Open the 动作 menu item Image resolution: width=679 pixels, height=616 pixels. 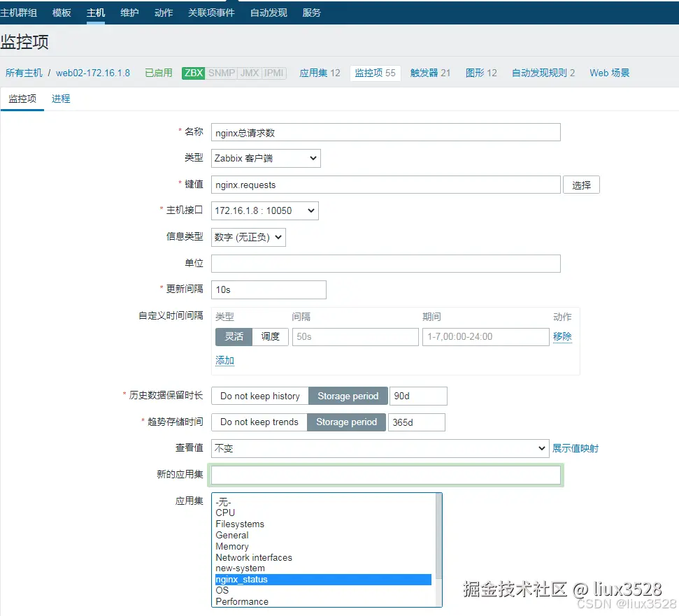pos(164,13)
